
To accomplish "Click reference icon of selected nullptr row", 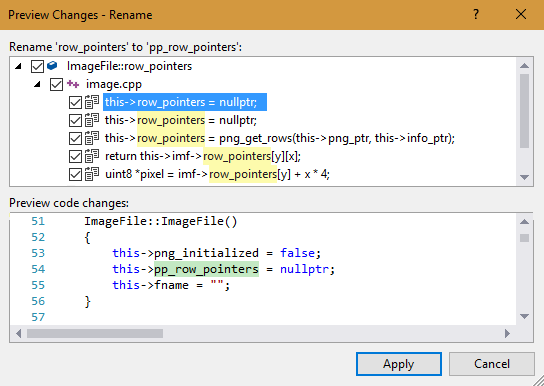I will (x=92, y=102).
